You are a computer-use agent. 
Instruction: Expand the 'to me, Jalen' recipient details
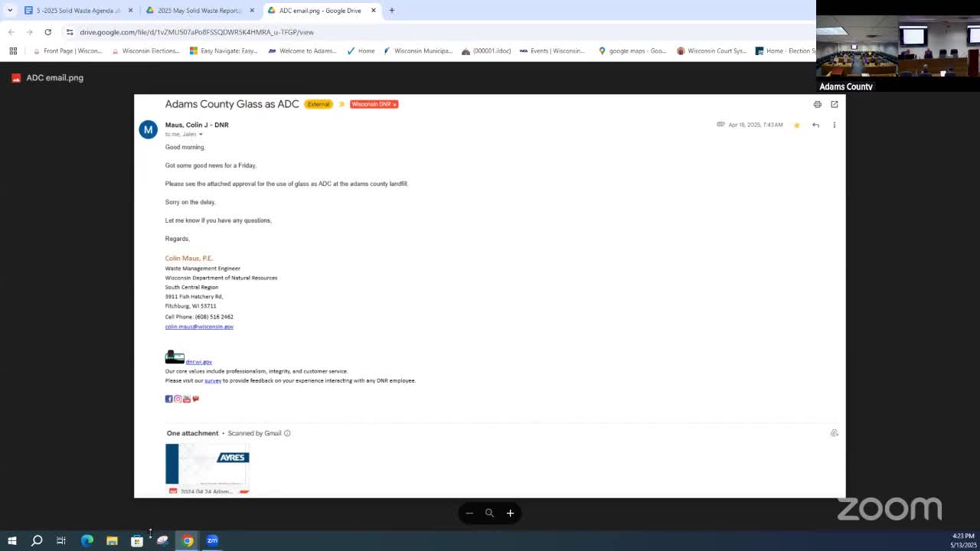tap(201, 135)
